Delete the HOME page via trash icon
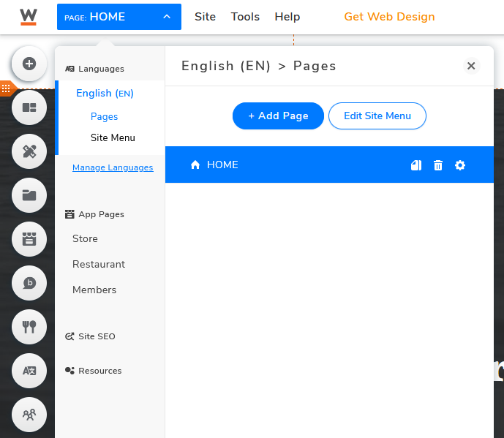The image size is (504, 438). (x=438, y=165)
